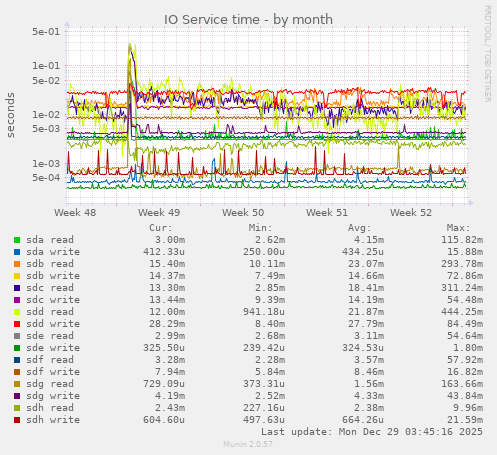Click the 'Cur:' column header
Image resolution: width=497 pixels, height=455 pixels.
pos(161,228)
